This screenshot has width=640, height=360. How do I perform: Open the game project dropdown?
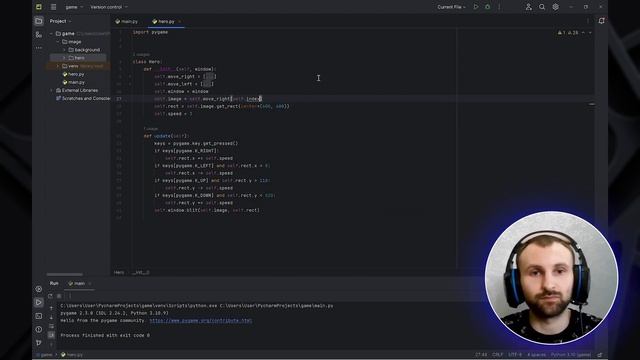pyautogui.click(x=74, y=7)
